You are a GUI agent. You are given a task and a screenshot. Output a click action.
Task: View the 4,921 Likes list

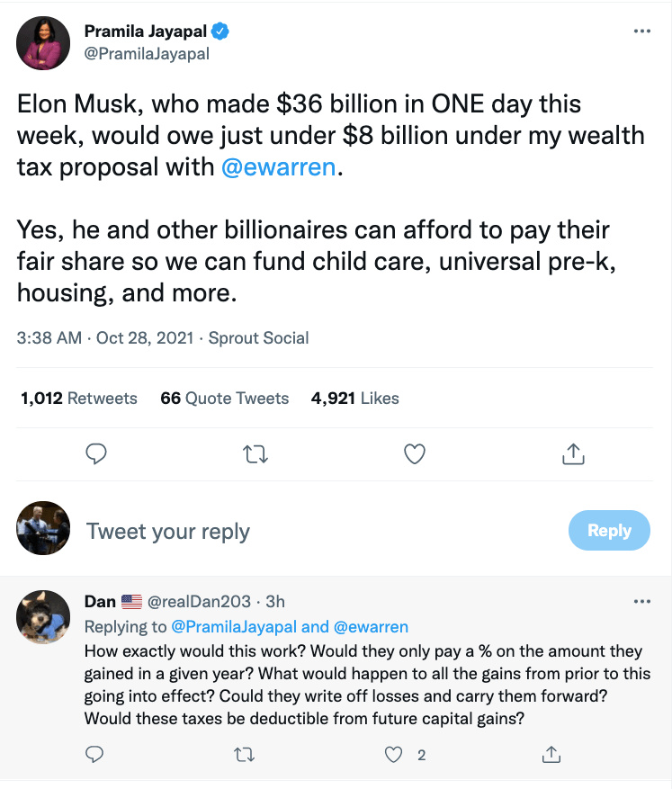354,398
